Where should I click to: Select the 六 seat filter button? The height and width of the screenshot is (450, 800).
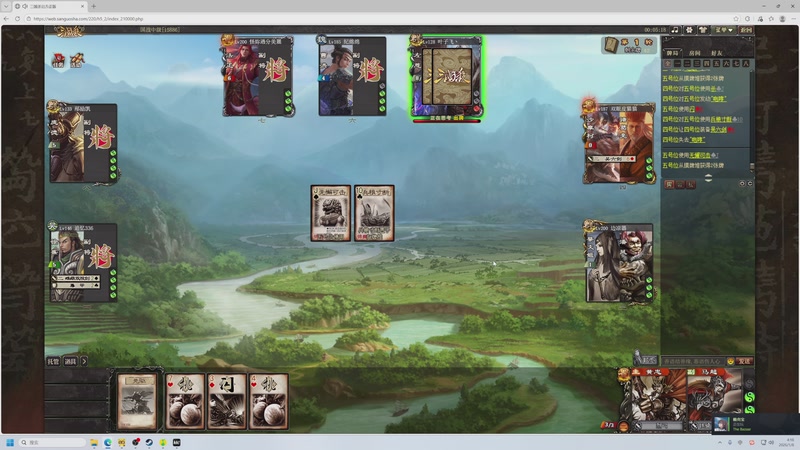click(727, 63)
